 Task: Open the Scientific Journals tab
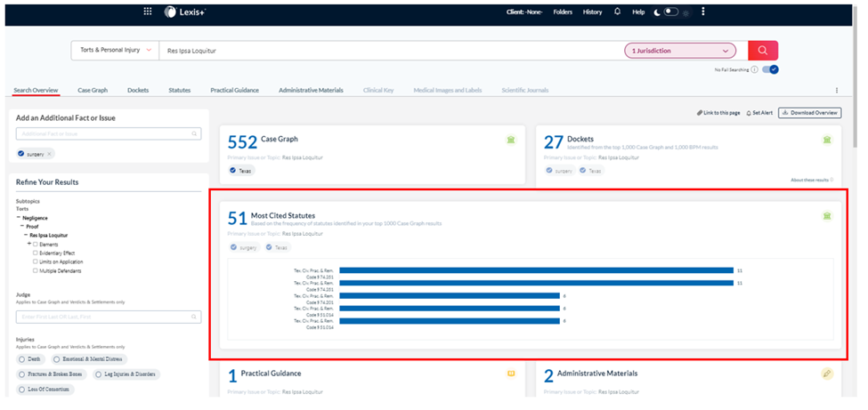tap(524, 90)
